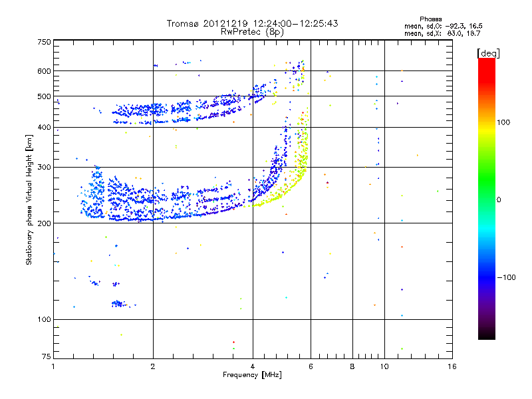Click the x-axis tick label '2'

tap(153, 366)
